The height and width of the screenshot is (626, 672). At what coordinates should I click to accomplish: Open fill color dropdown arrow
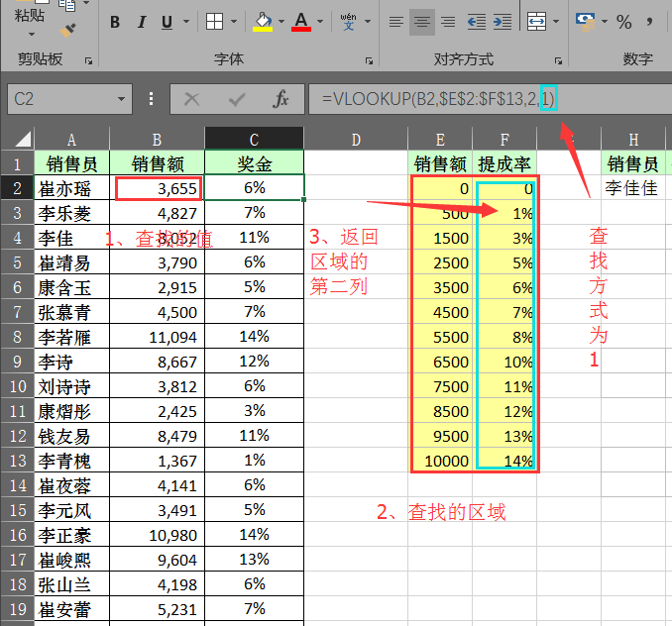click(281, 22)
